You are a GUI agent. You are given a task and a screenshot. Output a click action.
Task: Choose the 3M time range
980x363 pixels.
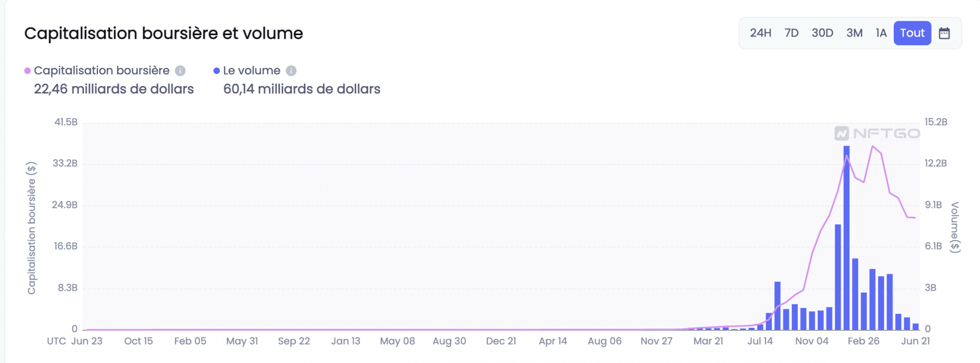click(x=854, y=33)
